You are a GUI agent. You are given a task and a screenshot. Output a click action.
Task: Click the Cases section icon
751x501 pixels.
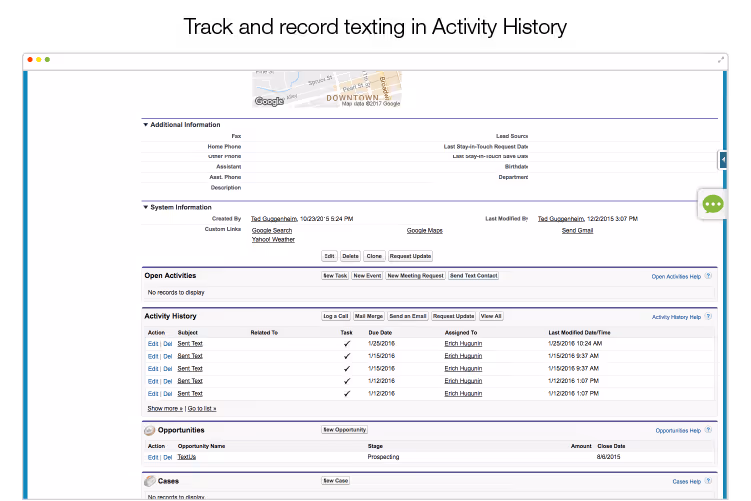tap(149, 481)
